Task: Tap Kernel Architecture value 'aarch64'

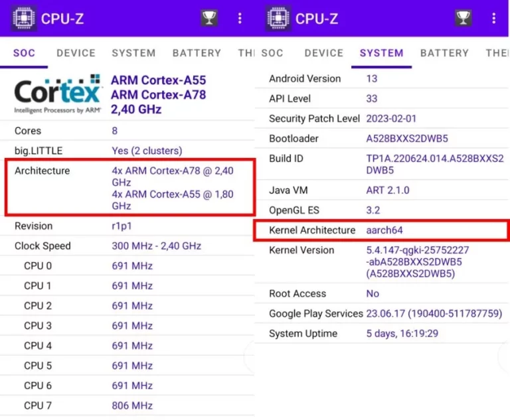Action: point(384,230)
